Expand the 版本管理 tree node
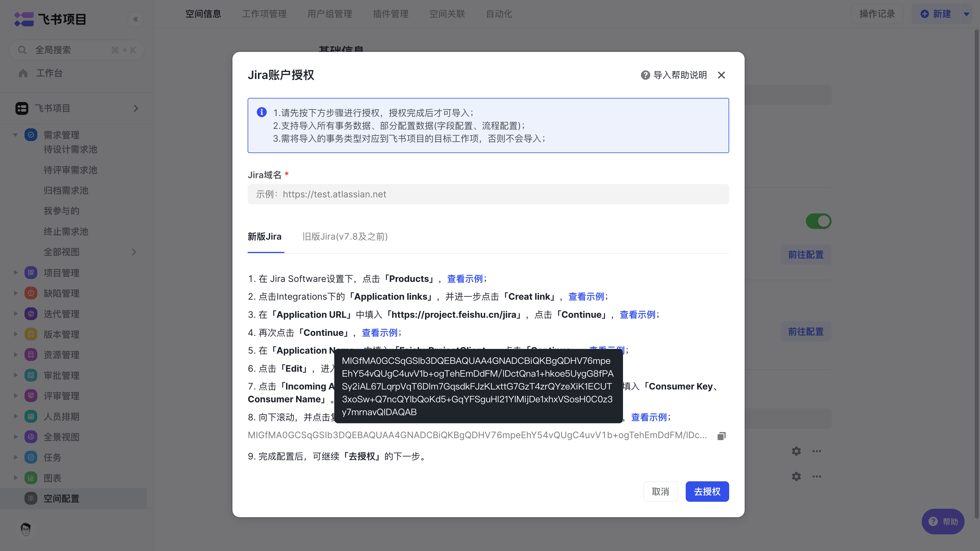Image resolution: width=980 pixels, height=551 pixels. point(15,334)
